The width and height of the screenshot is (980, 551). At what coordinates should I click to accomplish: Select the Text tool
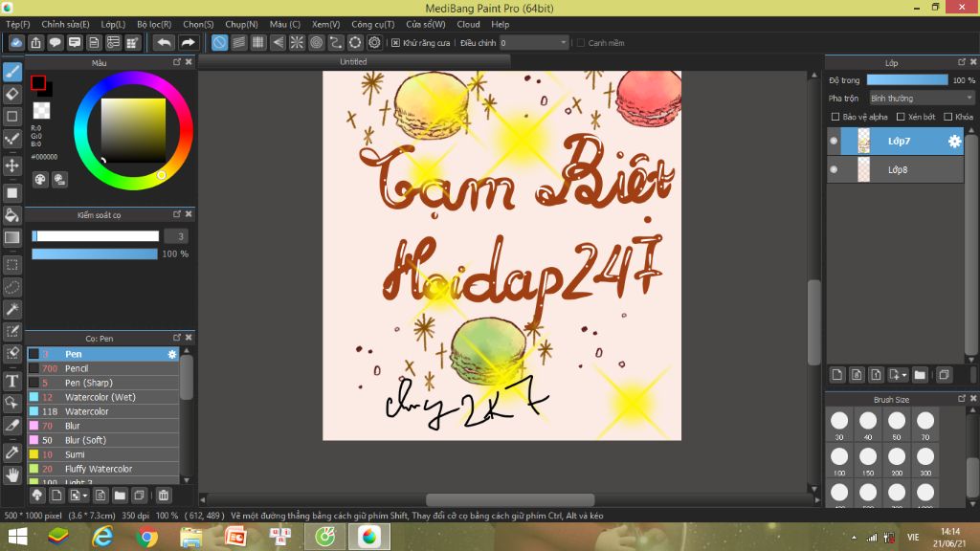coord(11,381)
